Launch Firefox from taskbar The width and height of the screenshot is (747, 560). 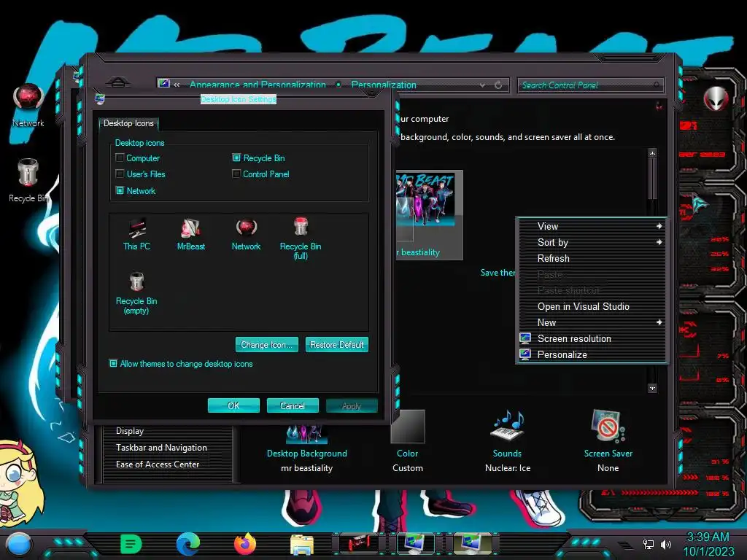[x=245, y=544]
